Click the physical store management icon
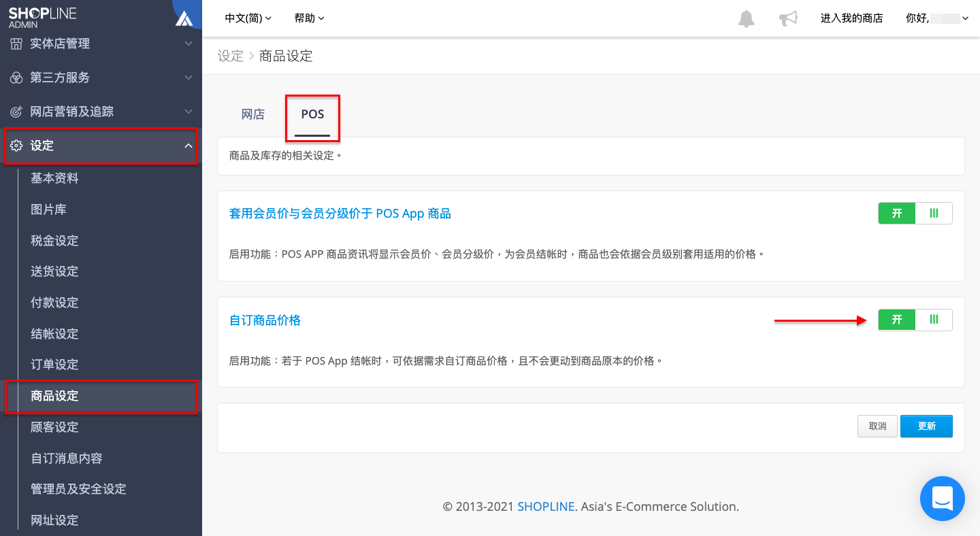Viewport: 980px width, 536px height. (16, 44)
